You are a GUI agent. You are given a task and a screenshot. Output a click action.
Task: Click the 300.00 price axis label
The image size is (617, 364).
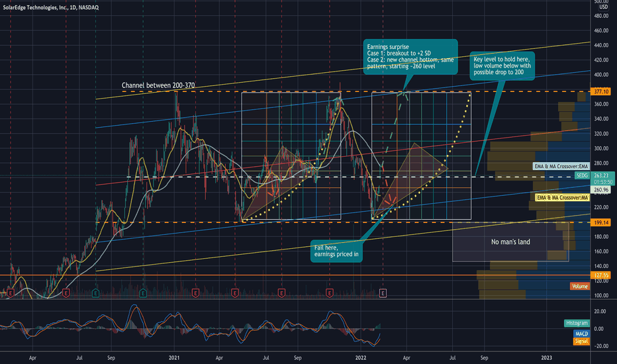(601, 148)
